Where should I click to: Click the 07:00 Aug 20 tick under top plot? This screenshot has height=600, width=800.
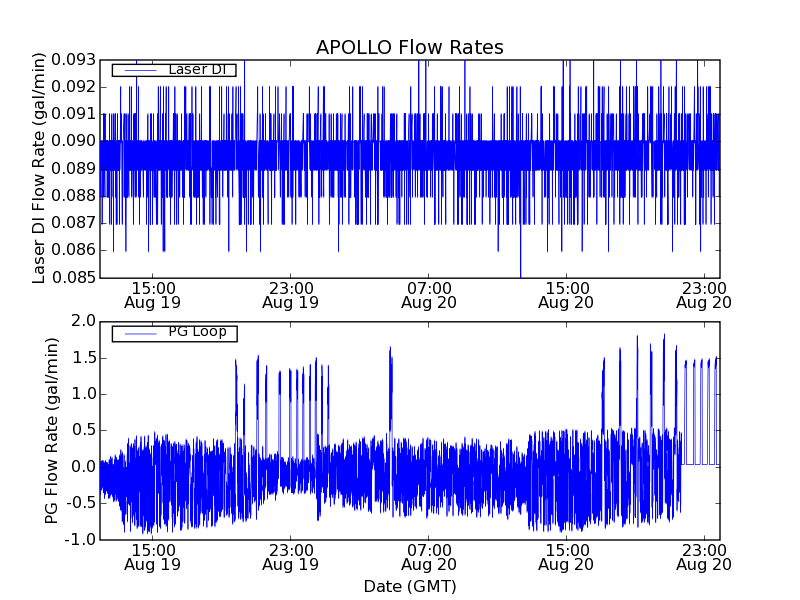[428, 293]
